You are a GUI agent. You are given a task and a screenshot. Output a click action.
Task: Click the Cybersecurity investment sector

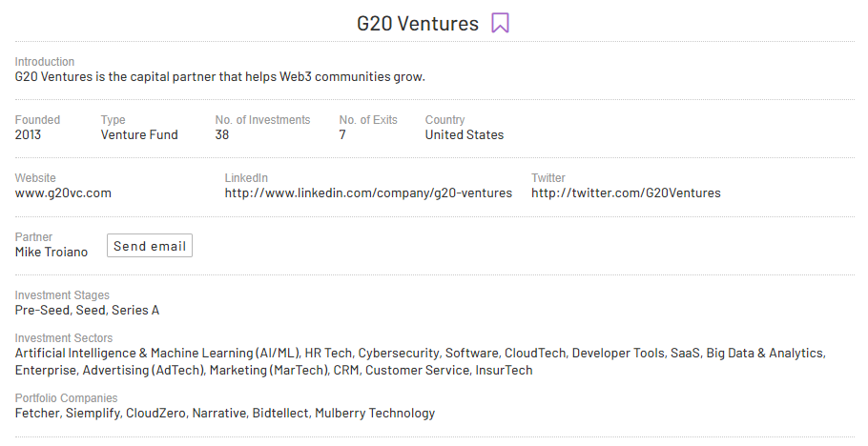tap(399, 353)
